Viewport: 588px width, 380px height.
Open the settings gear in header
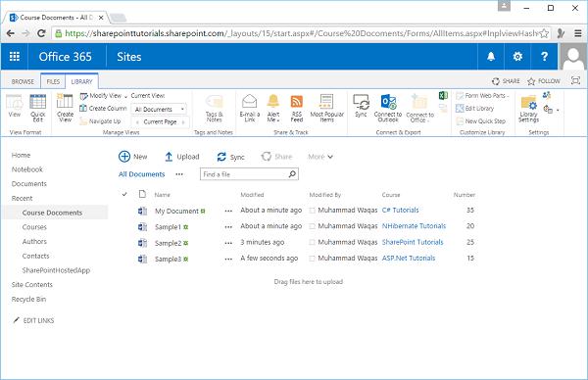pos(517,57)
